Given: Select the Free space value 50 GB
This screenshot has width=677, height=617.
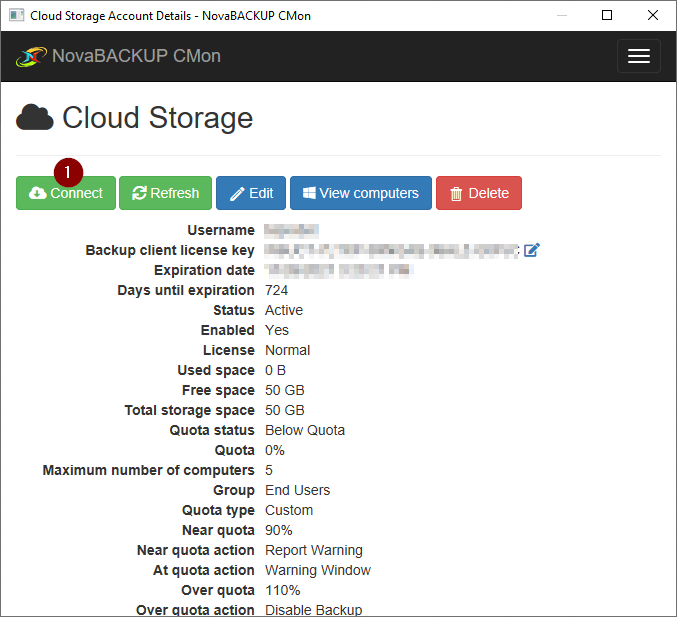Looking at the screenshot, I should (x=285, y=390).
